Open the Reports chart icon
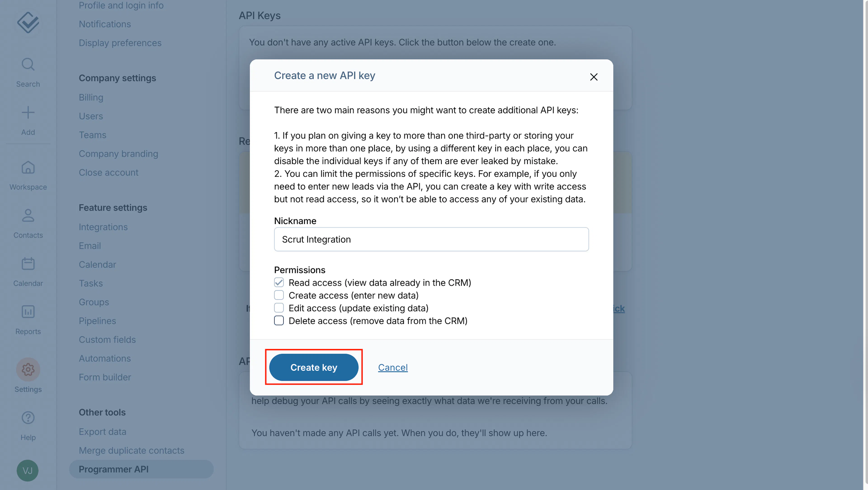Viewport: 868px width, 490px height. point(28,312)
